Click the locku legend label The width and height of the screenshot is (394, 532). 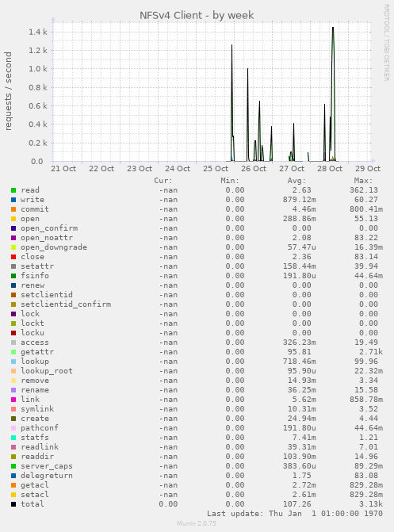33,332
